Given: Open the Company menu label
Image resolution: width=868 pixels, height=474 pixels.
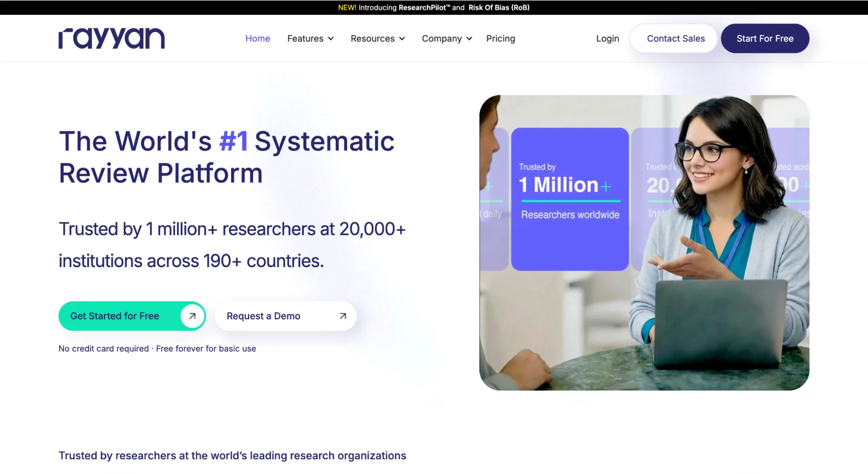Looking at the screenshot, I should click(x=442, y=38).
